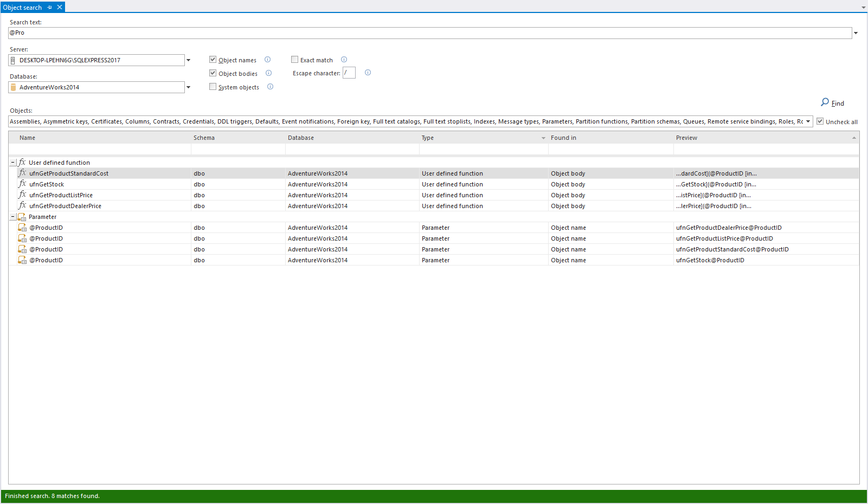Viewport: 868px width, 504px height.
Task: Click the parameter icon for ufnGetStock@ProductID row
Action: (x=22, y=260)
